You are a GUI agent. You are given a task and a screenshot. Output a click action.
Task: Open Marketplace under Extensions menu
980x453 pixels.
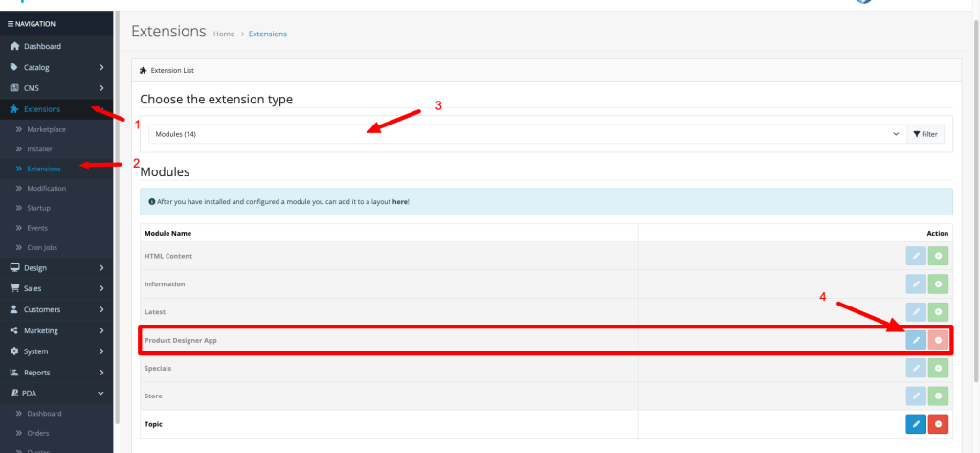tap(46, 129)
